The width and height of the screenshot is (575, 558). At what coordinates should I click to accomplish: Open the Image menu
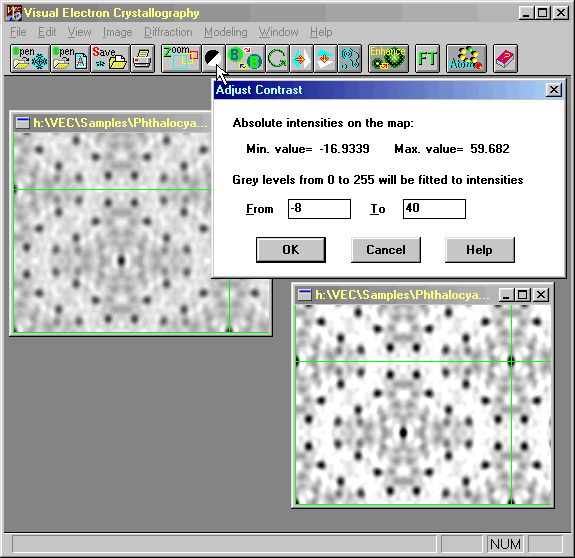pos(117,32)
